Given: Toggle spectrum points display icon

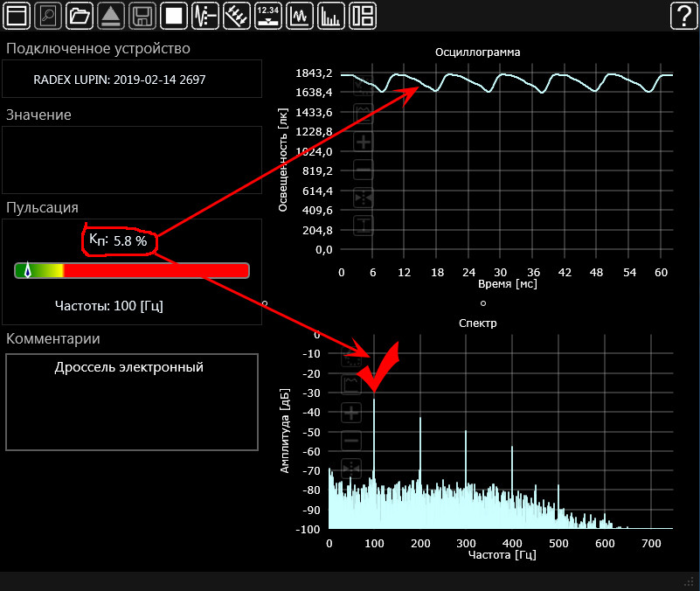Looking at the screenshot, I should coord(351,358).
